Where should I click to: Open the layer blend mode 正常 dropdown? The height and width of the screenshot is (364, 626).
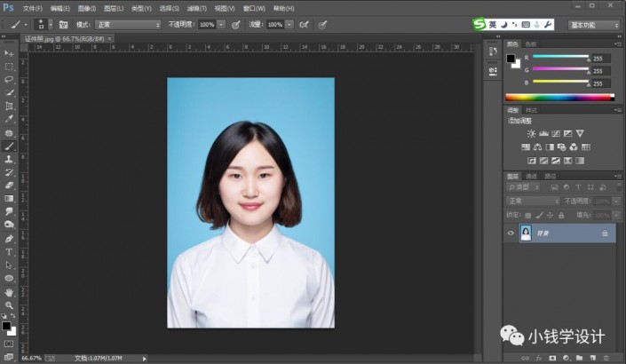(x=533, y=201)
